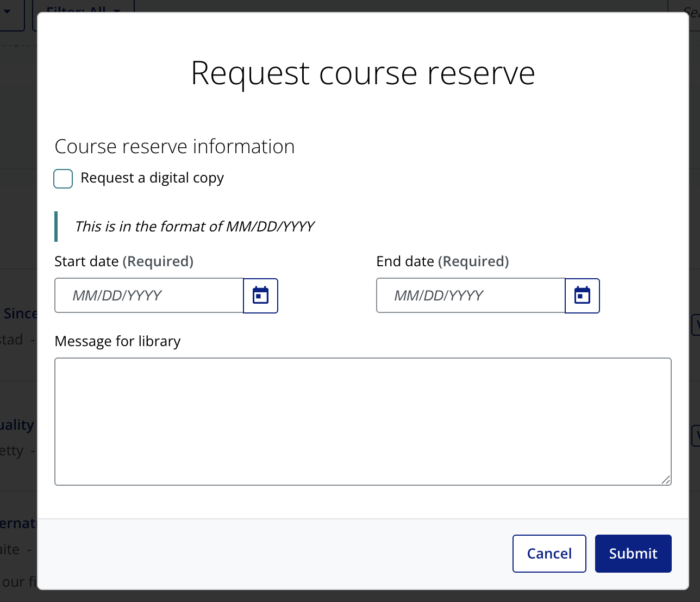
Task: Click the MM/DD/YYYY format hint text
Action: click(x=195, y=227)
